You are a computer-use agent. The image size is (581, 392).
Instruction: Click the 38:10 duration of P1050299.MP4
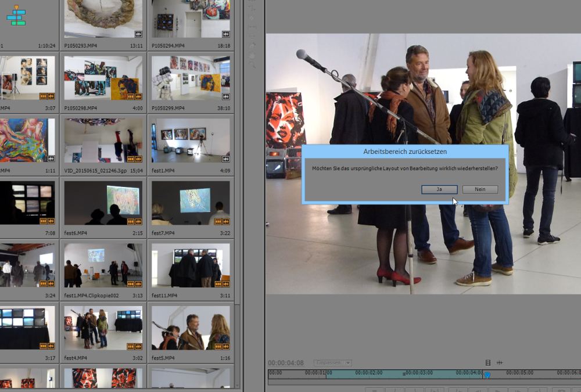pyautogui.click(x=224, y=108)
